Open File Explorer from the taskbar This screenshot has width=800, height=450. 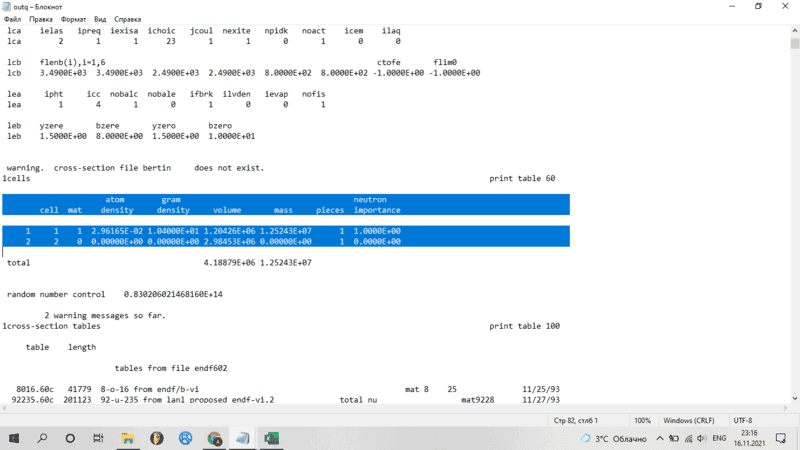[x=129, y=438]
